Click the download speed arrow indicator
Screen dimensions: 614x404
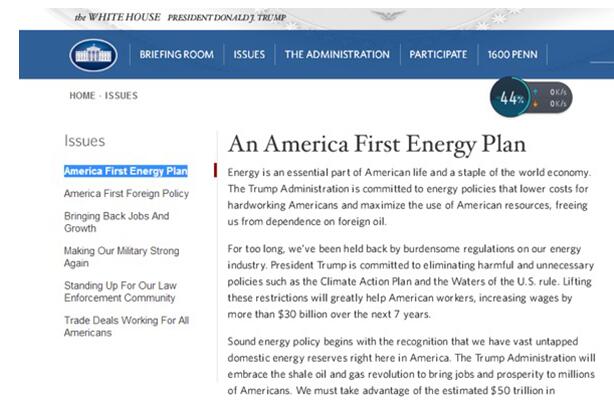(x=535, y=104)
